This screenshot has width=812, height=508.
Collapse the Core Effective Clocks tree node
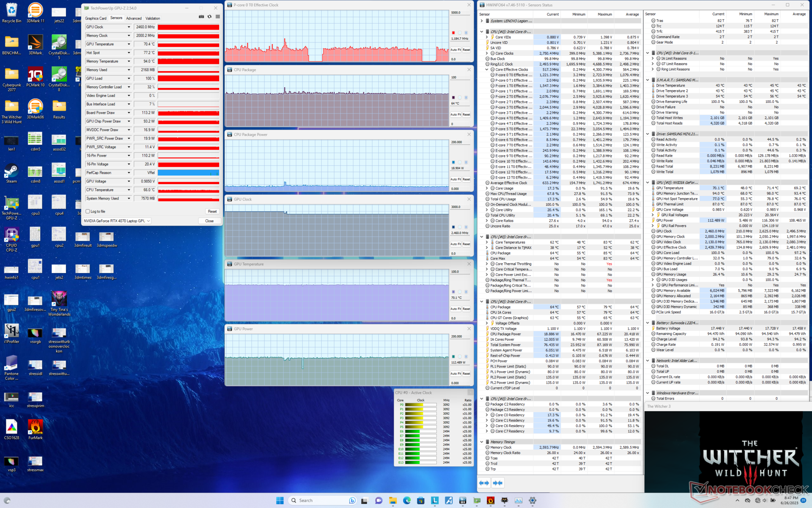487,69
